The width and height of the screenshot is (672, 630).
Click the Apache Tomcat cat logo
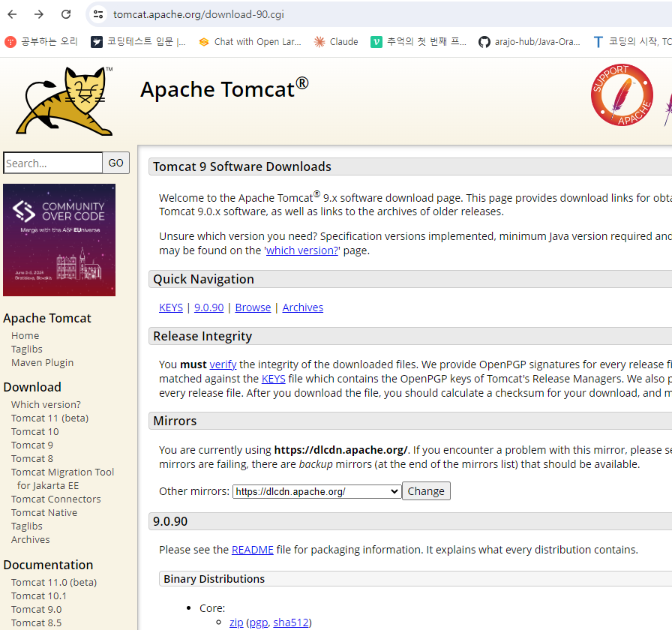[64, 101]
